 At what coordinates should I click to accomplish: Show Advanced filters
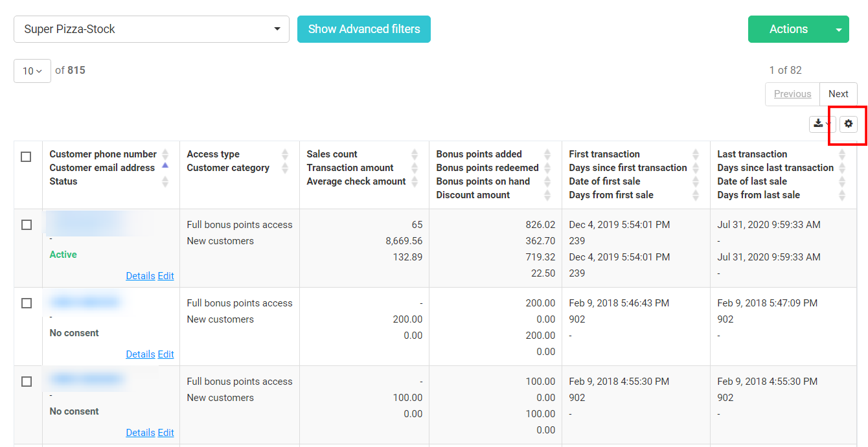364,29
